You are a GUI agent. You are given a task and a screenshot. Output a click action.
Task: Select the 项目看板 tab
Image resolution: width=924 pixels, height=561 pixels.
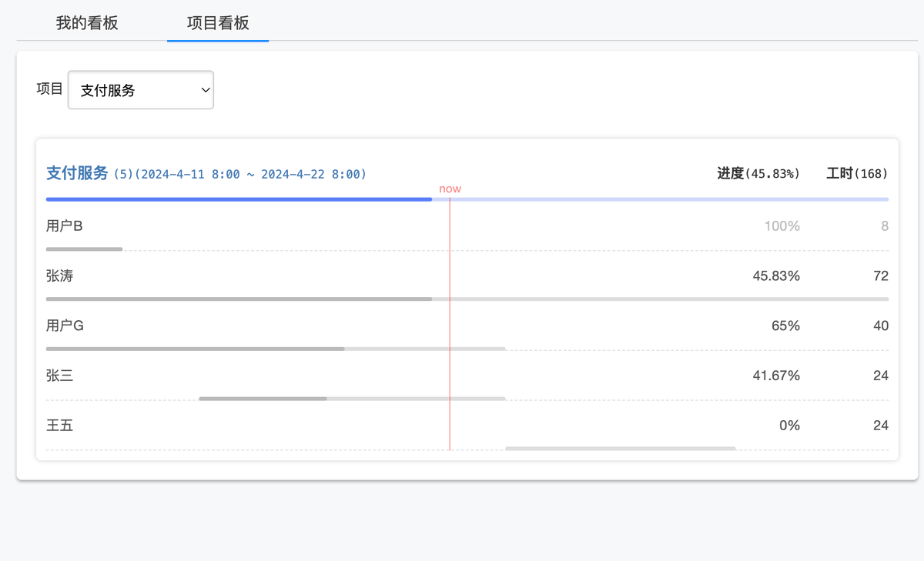(218, 22)
